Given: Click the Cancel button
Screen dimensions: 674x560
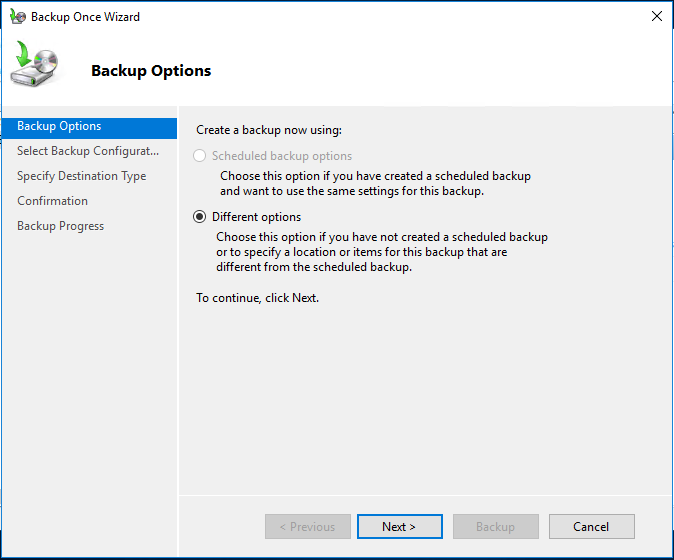Looking at the screenshot, I should pyautogui.click(x=591, y=526).
